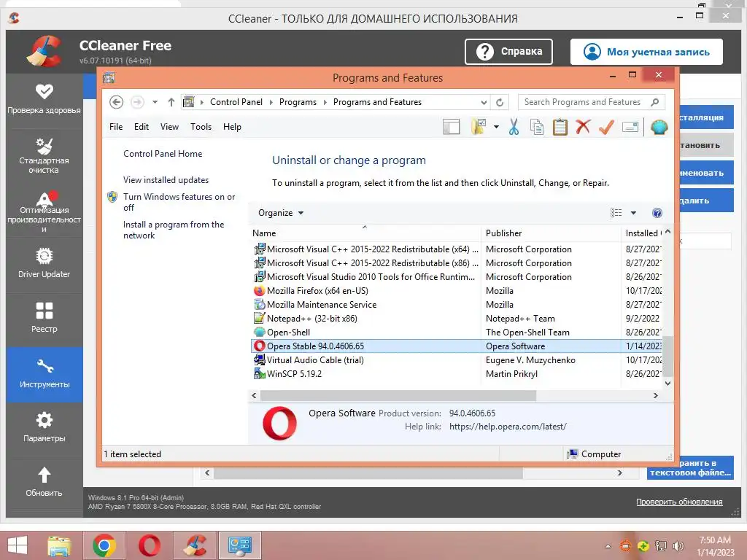Select Notepad++ (32-bit x86) entry
This screenshot has width=747, height=560.
pos(456,318)
